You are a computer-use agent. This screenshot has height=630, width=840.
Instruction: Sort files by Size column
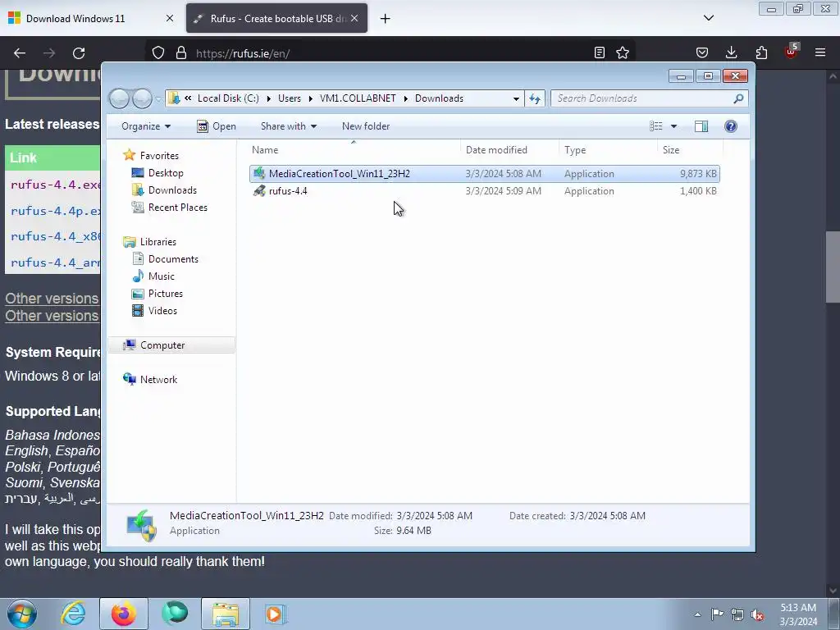pos(690,150)
